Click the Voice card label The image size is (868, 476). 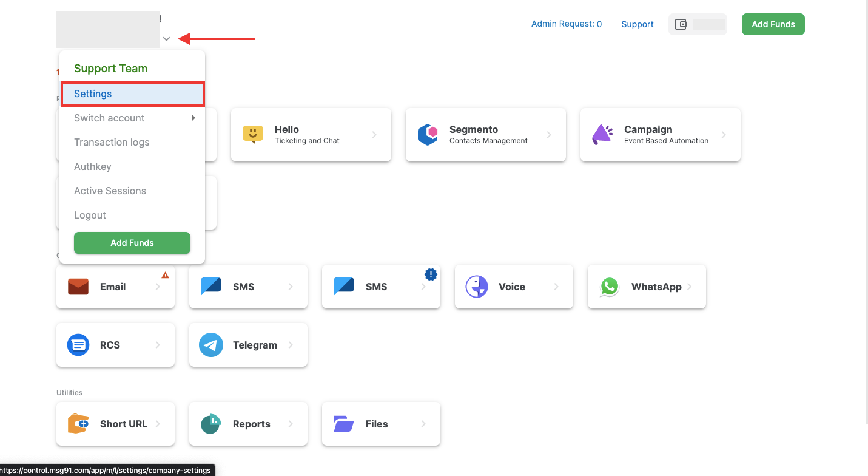(x=512, y=287)
